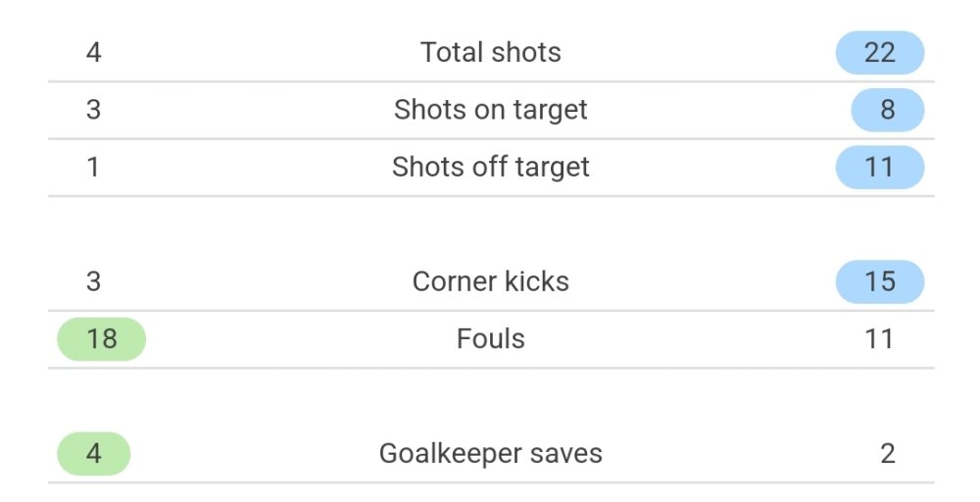Click the Total shots label

[x=491, y=53]
